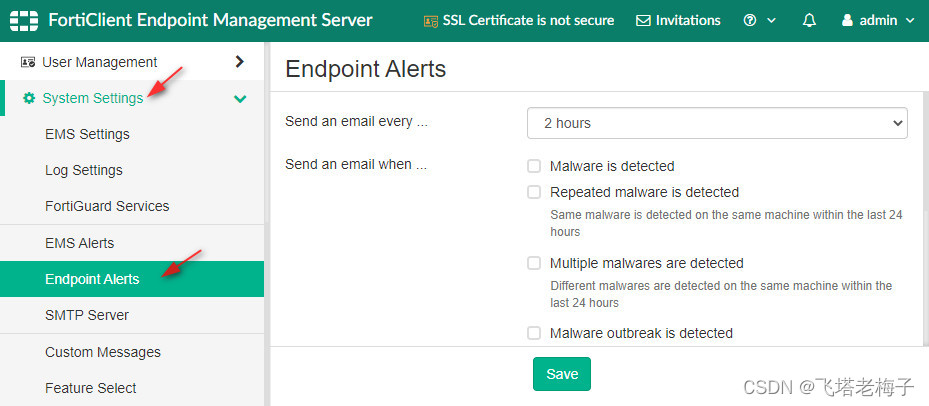Enable Repeated malware is detected checkbox
Screen dimensions: 929x406
pyautogui.click(x=534, y=192)
